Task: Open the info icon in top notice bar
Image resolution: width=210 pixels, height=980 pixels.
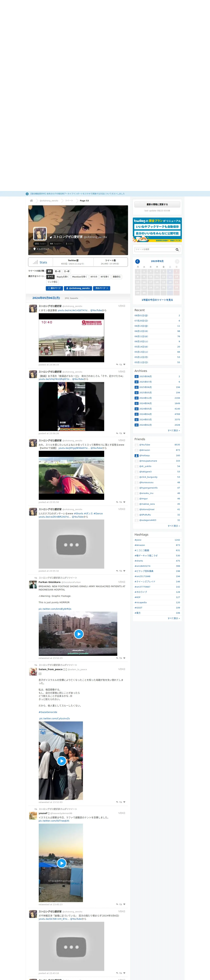Action: pos(27,194)
